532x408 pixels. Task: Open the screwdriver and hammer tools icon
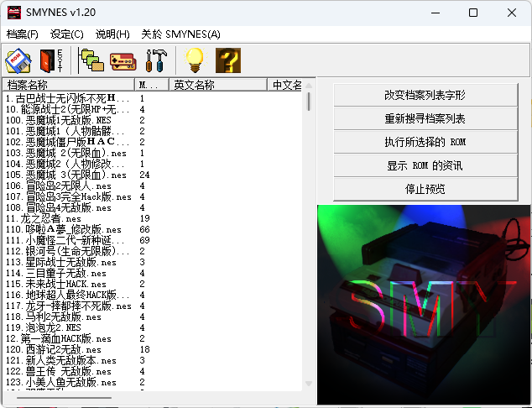[x=157, y=60]
